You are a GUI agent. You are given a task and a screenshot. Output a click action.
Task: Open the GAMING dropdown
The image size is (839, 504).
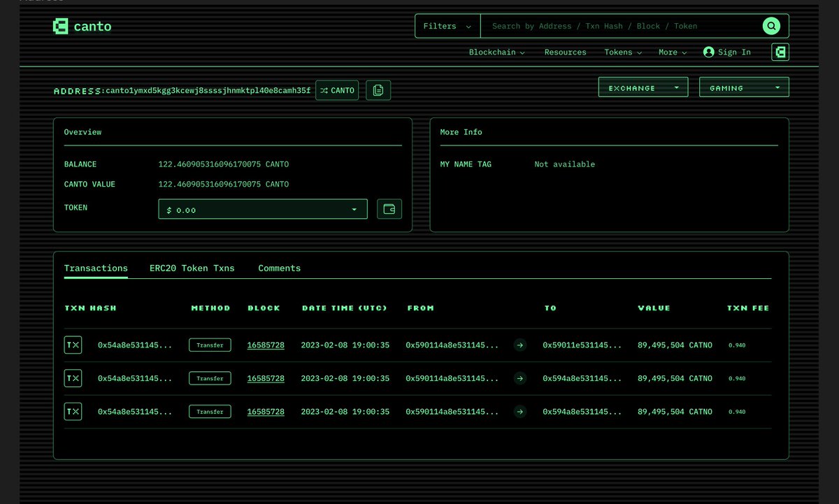point(744,87)
